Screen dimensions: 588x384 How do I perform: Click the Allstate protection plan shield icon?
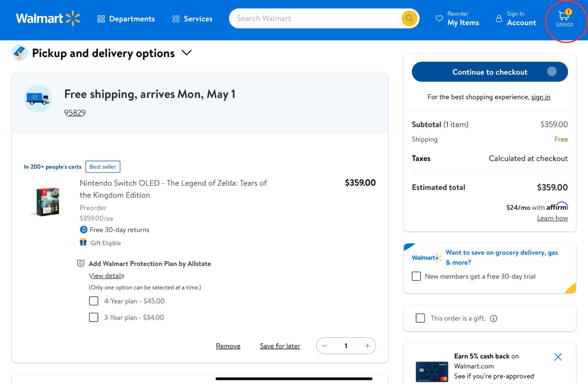[x=81, y=263]
